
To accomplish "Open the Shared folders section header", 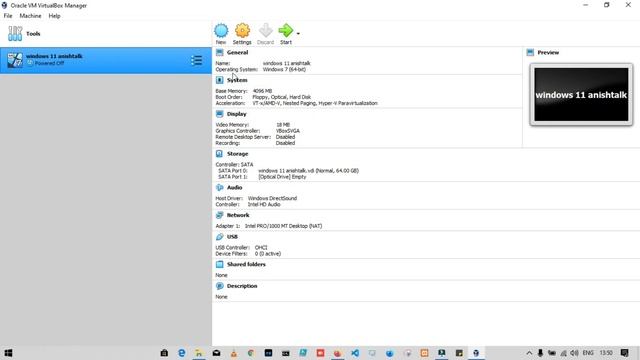I will pos(246,264).
